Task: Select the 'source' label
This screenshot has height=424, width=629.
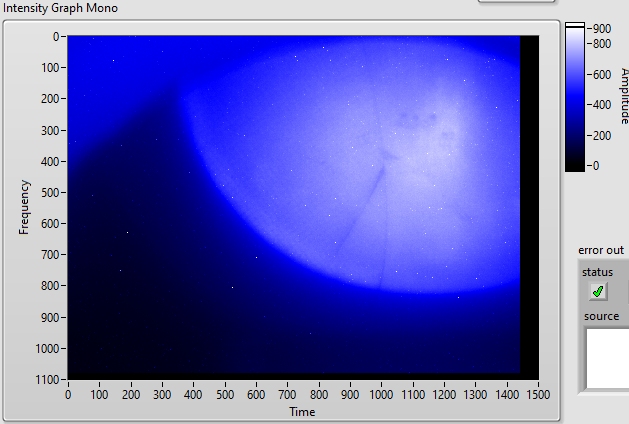Action: 601,316
